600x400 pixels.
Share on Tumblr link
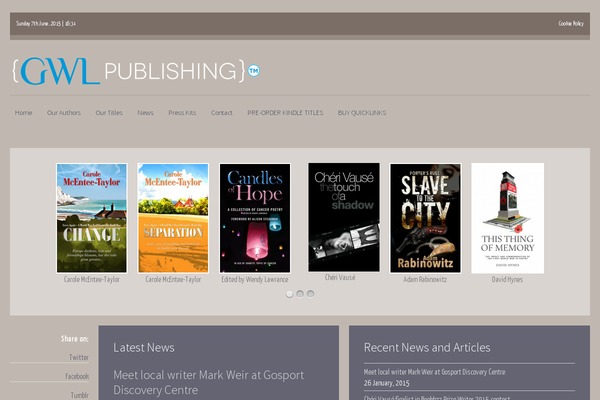coord(79,395)
